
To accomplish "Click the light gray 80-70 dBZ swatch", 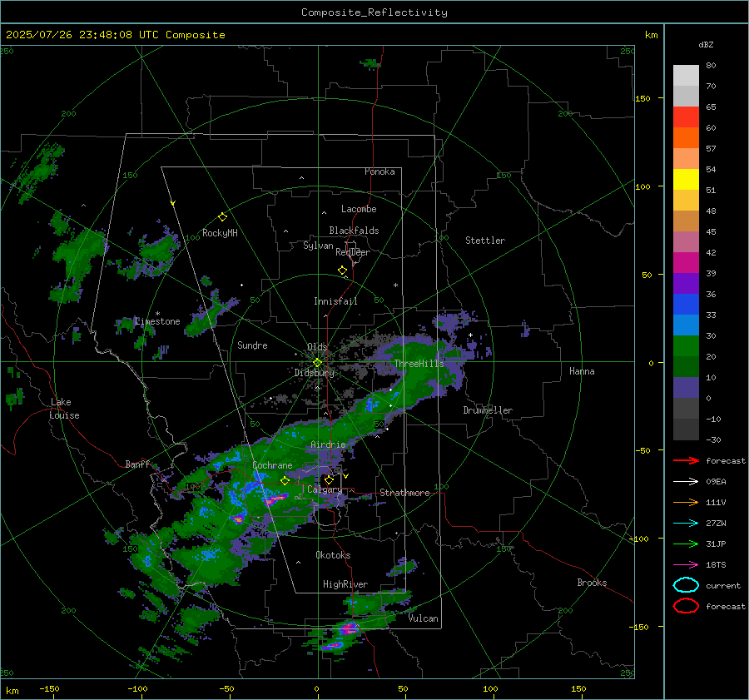I will pyautogui.click(x=686, y=76).
